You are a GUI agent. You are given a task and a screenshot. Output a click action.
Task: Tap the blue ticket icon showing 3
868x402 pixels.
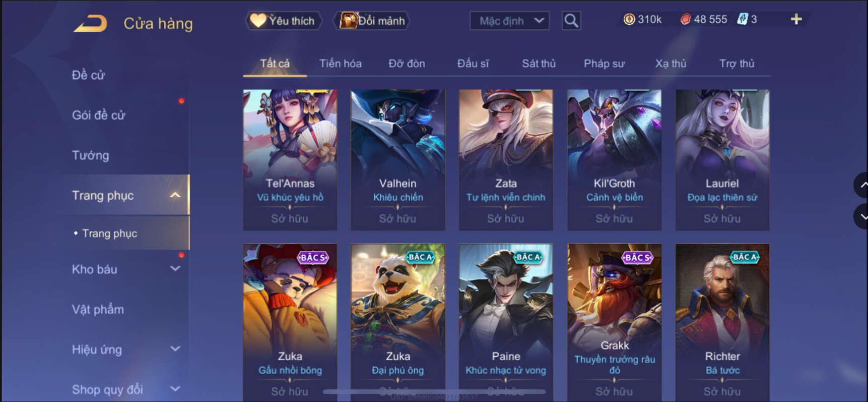click(743, 19)
